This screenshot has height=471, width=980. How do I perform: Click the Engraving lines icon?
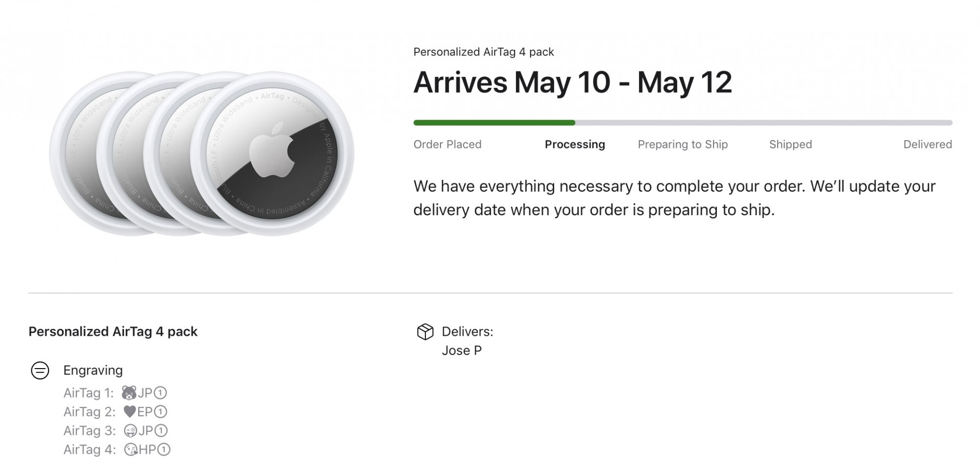pos(40,371)
